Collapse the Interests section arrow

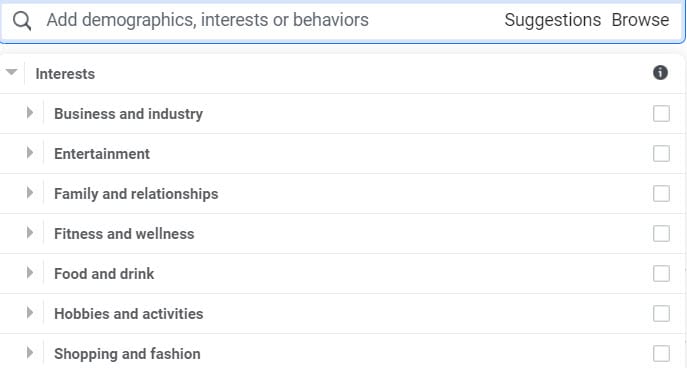tap(11, 72)
